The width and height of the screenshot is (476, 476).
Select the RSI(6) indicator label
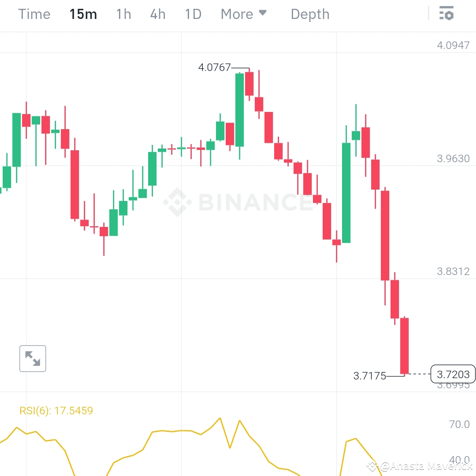pyautogui.click(x=34, y=410)
